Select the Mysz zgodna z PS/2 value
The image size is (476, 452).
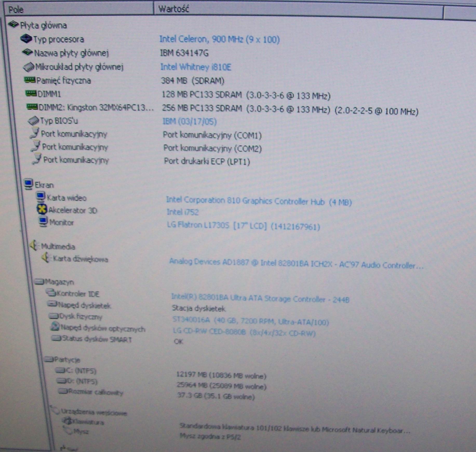[x=210, y=436]
